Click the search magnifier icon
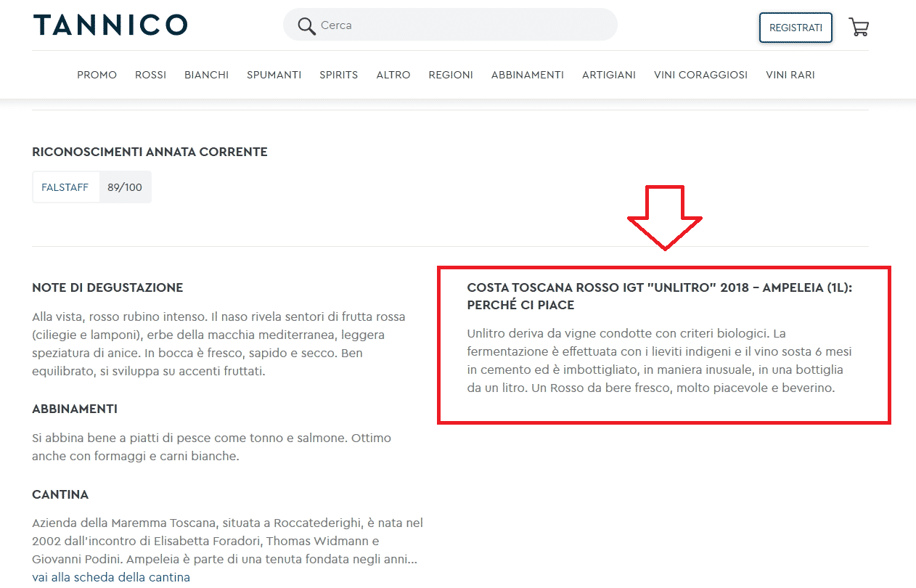This screenshot has height=588, width=916. (x=306, y=26)
